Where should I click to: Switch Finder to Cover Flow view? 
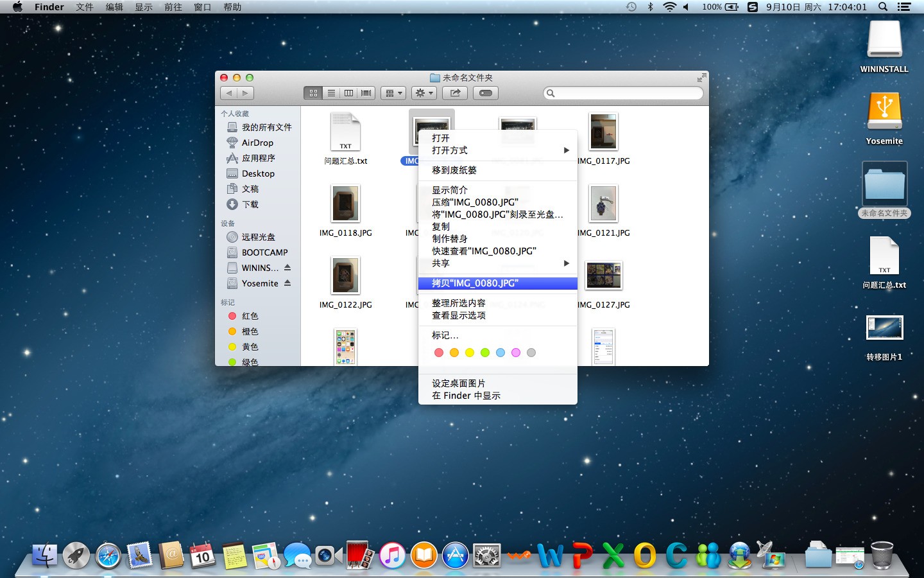point(366,93)
